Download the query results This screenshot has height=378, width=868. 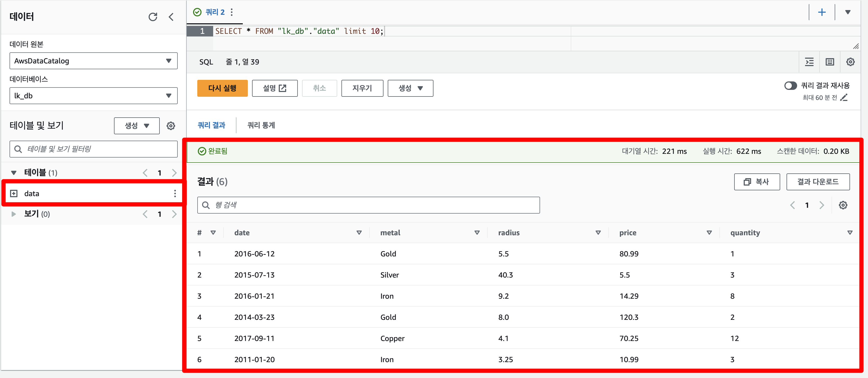pyautogui.click(x=817, y=182)
